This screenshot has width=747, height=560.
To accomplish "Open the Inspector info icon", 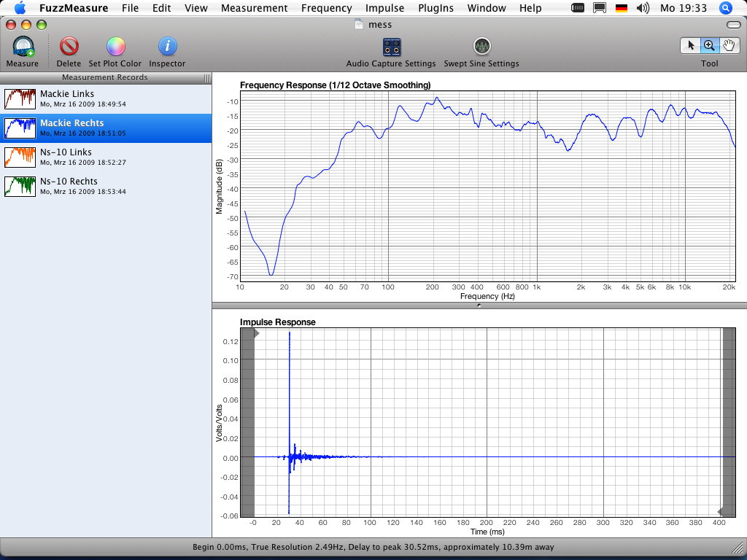I will pyautogui.click(x=167, y=47).
